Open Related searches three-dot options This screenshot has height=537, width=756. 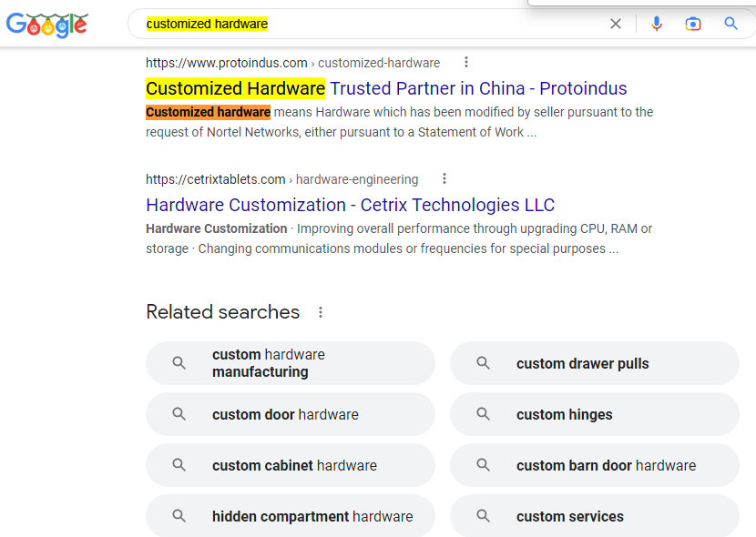tap(320, 312)
